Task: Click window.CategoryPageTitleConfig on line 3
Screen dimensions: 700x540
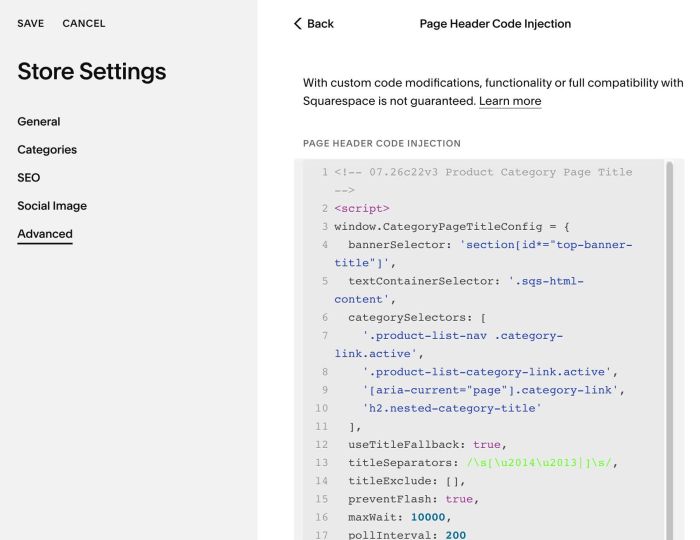Action: click(x=438, y=227)
